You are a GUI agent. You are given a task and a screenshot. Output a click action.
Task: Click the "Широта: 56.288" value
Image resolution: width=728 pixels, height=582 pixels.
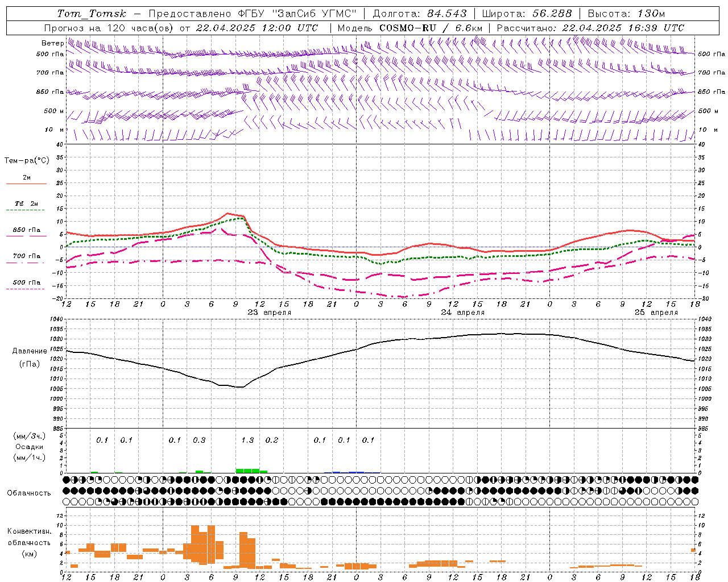pos(527,14)
